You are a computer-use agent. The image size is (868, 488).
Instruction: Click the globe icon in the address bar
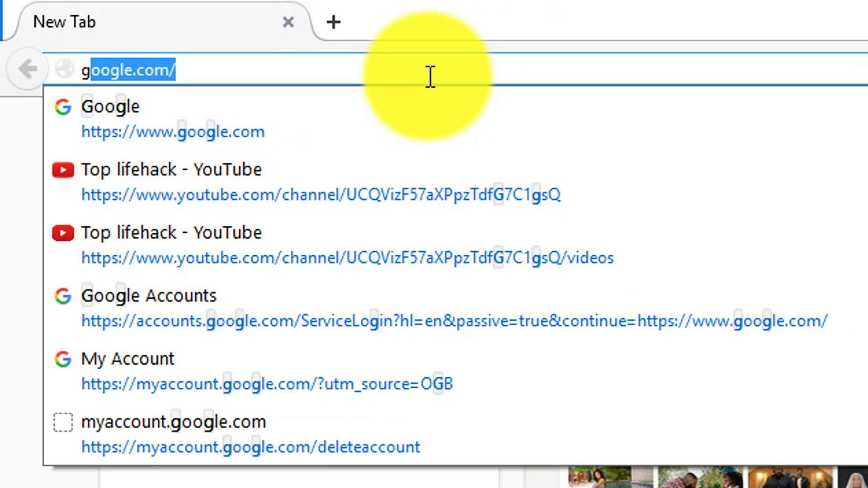(x=64, y=69)
